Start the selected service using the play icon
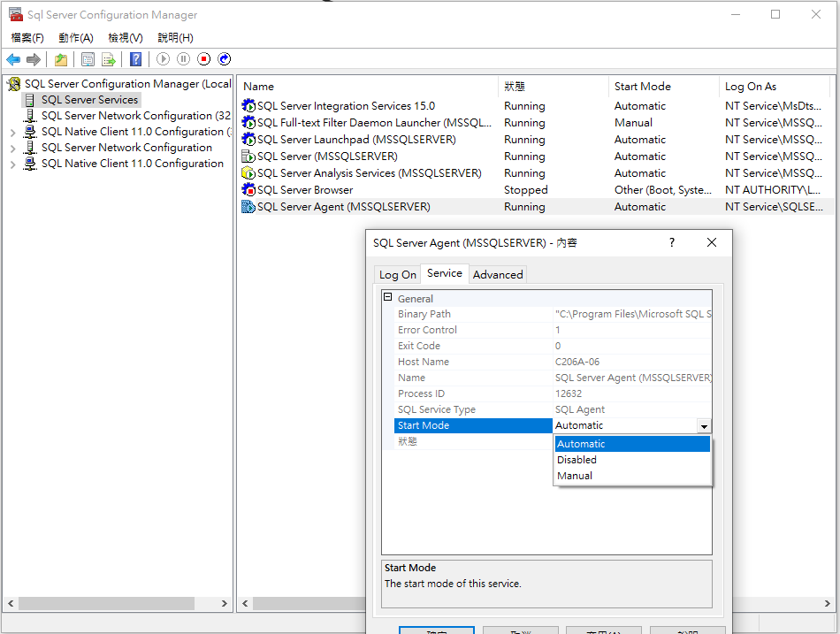Screen dimensions: 840x634 pos(162,59)
